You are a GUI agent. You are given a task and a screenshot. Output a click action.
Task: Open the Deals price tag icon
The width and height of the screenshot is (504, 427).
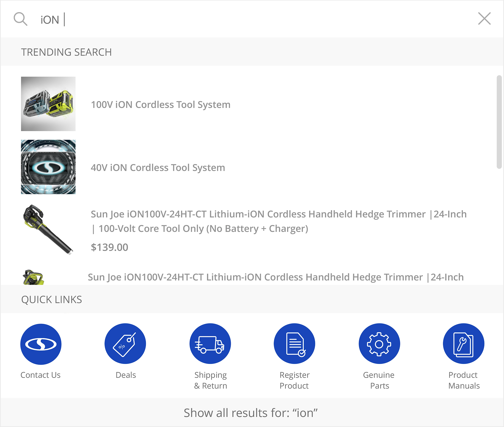click(x=125, y=344)
